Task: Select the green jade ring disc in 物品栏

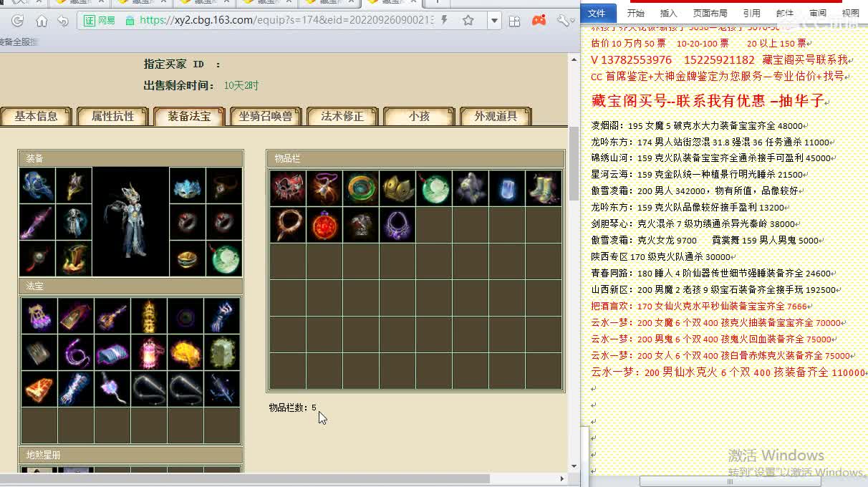Action: (361, 188)
